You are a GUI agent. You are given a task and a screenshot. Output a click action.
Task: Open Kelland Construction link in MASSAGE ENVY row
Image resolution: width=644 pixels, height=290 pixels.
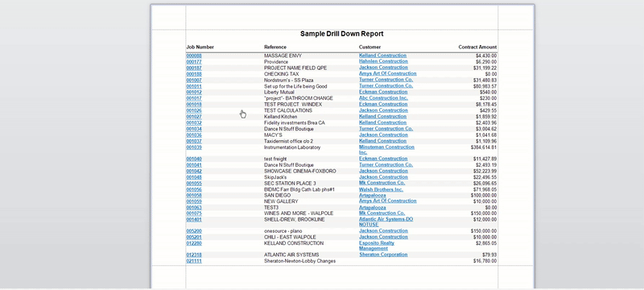point(383,56)
